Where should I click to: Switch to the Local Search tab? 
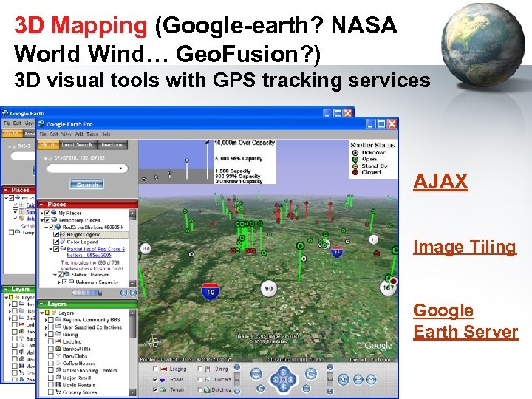coord(77,145)
